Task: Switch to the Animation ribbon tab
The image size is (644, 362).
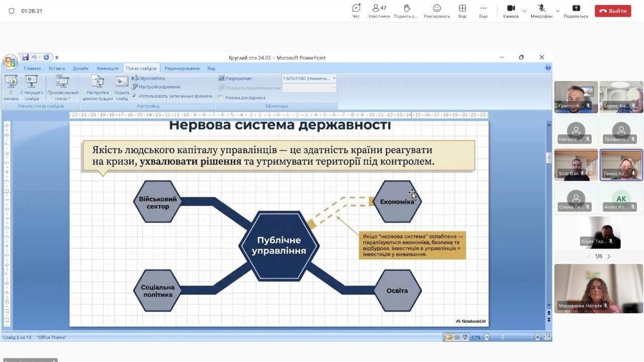Action: [x=107, y=68]
